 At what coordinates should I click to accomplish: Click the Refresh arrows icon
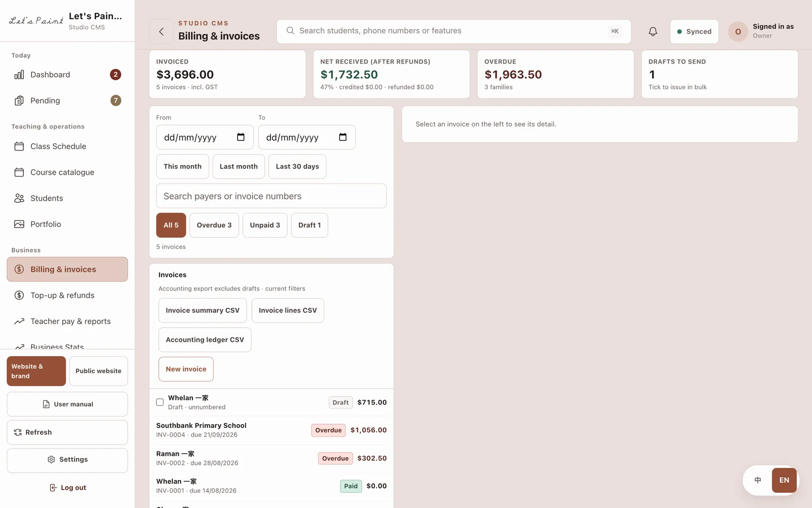(x=18, y=432)
